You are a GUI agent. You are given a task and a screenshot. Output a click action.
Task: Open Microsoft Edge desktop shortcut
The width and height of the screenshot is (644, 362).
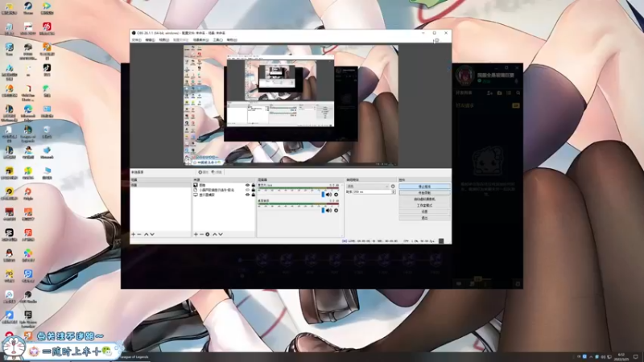[x=28, y=113]
